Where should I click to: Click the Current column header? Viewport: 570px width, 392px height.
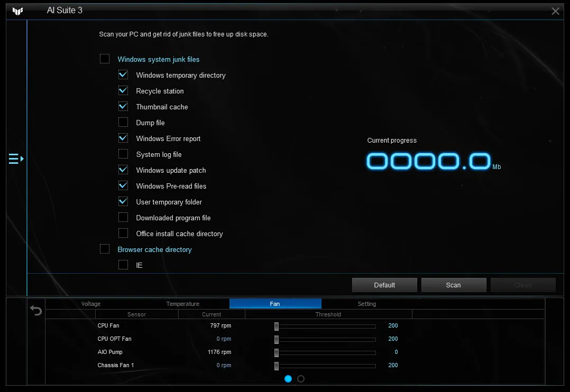[212, 314]
